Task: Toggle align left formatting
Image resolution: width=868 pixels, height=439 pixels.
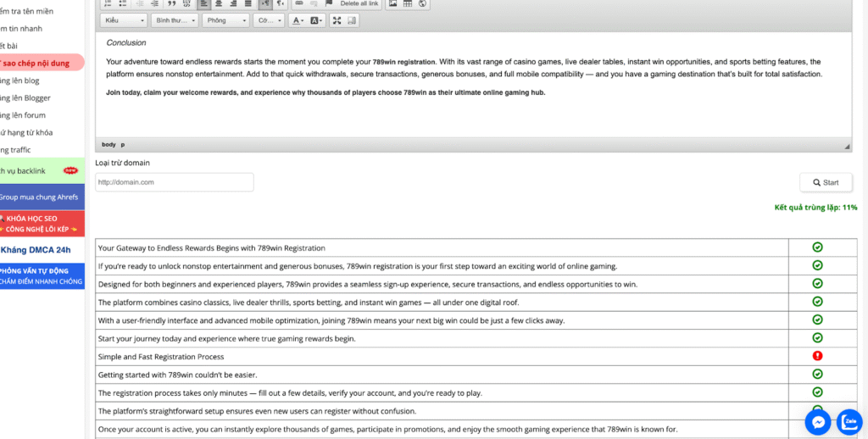Action: pos(204,3)
